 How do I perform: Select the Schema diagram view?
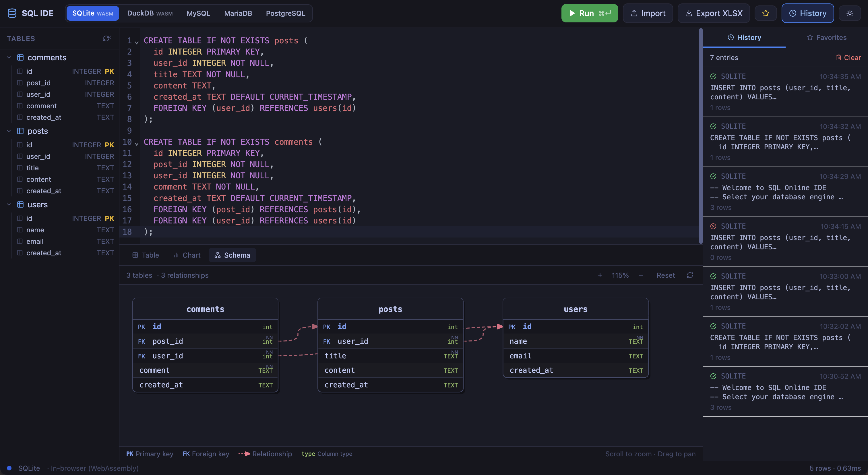tap(232, 255)
